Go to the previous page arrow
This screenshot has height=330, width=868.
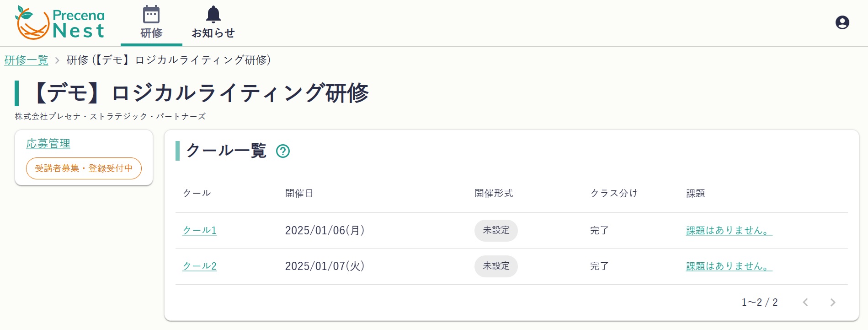click(x=805, y=303)
